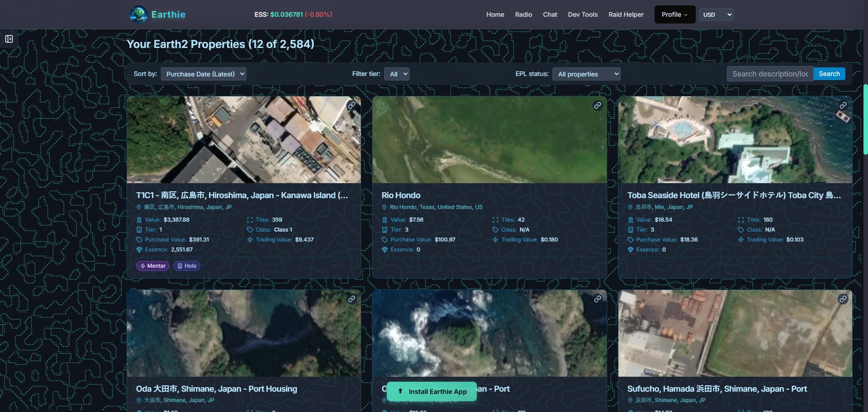Click Your Earth2 Properties heading
The width and height of the screenshot is (868, 412).
(x=220, y=44)
